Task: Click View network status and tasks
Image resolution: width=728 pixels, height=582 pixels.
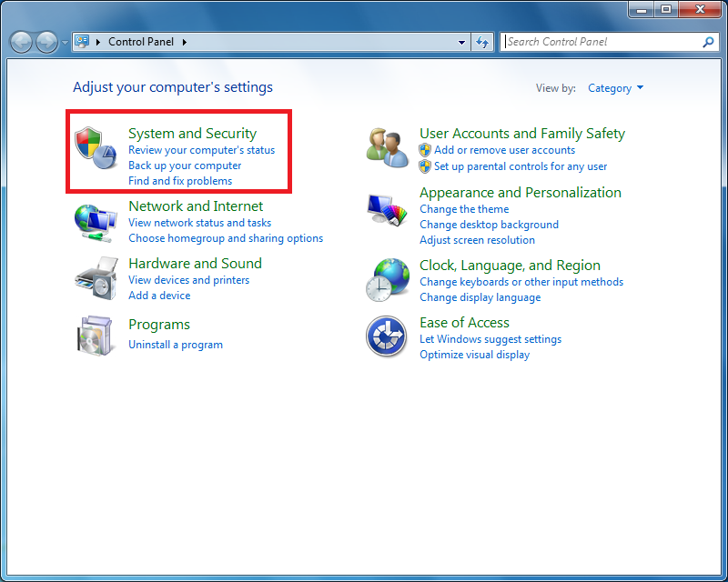Action: pos(199,223)
